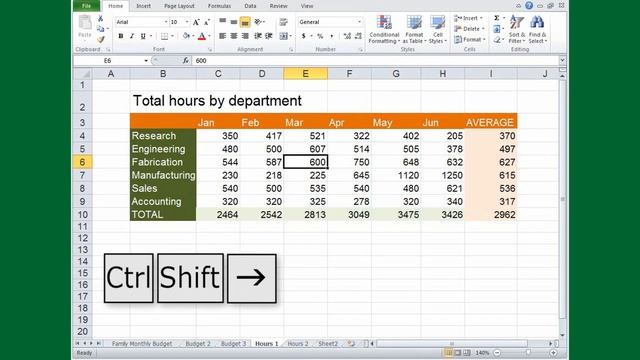Click the AutoSum sigma icon

pyautogui.click(x=497, y=18)
